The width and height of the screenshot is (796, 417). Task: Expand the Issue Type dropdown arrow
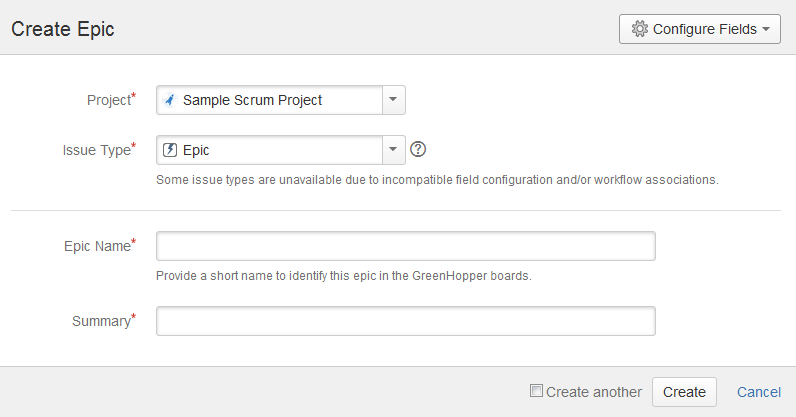[393, 150]
